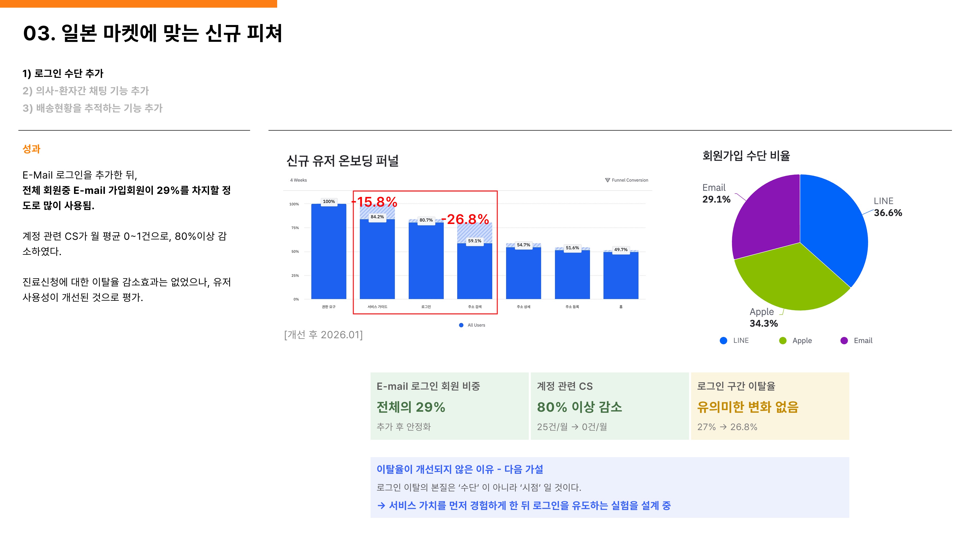Click the '홈' axis label
Image resolution: width=980 pixels, height=551 pixels.
pos(621,307)
